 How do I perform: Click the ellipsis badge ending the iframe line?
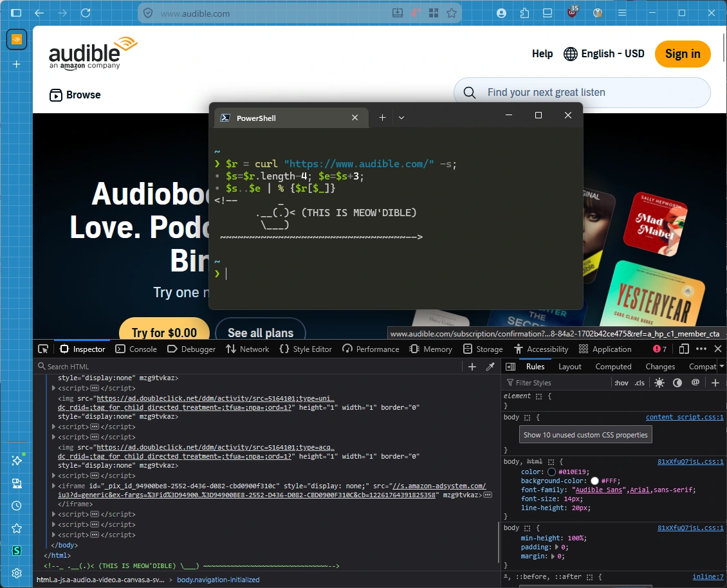point(488,495)
